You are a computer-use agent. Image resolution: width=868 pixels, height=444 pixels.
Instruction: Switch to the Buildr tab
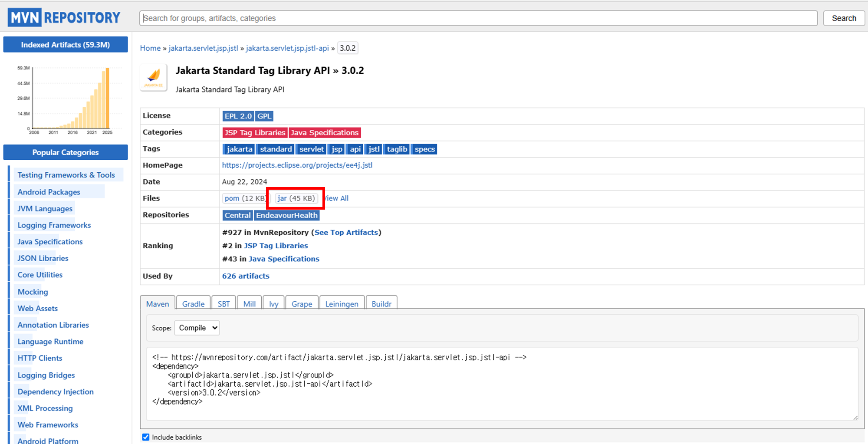pos(381,303)
